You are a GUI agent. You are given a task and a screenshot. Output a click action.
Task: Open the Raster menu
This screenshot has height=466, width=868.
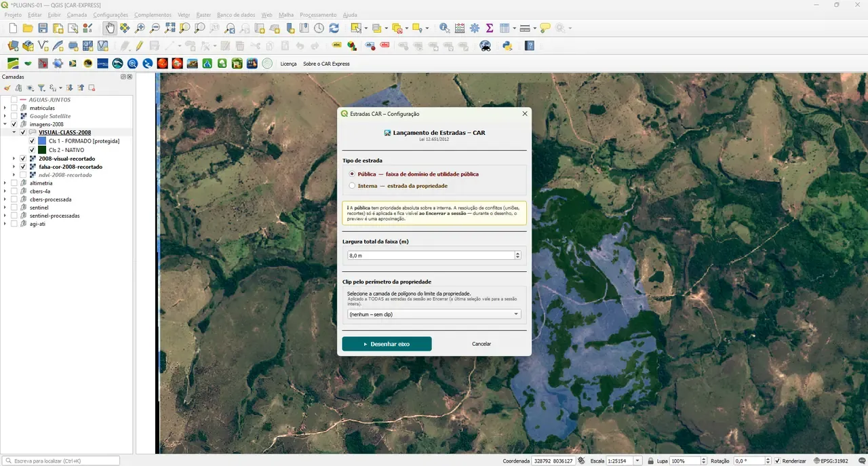pos(203,14)
